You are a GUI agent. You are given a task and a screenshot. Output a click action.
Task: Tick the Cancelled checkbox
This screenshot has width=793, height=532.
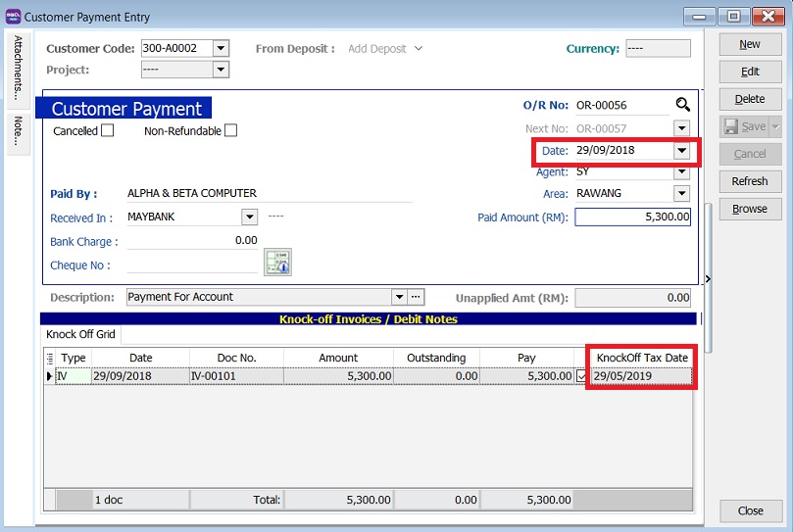coord(108,130)
